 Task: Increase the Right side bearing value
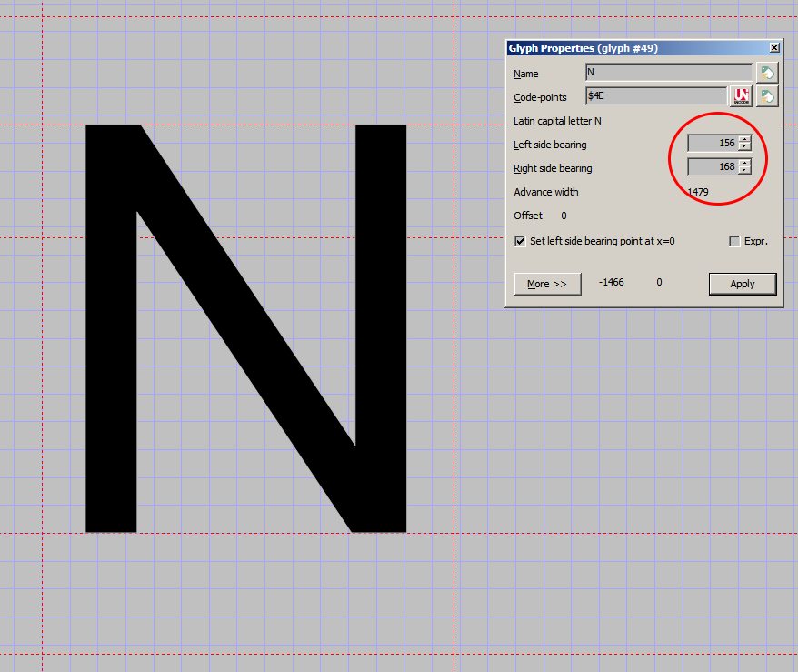pyautogui.click(x=744, y=163)
